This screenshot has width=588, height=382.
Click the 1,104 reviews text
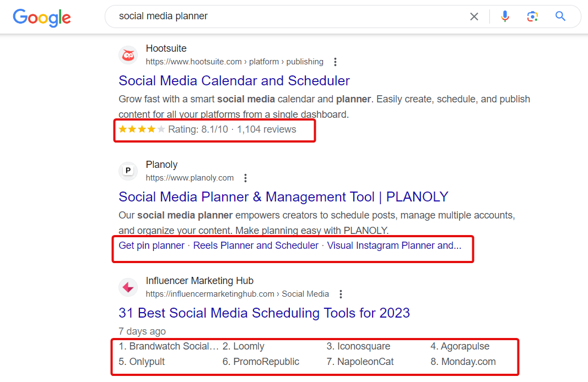point(267,129)
